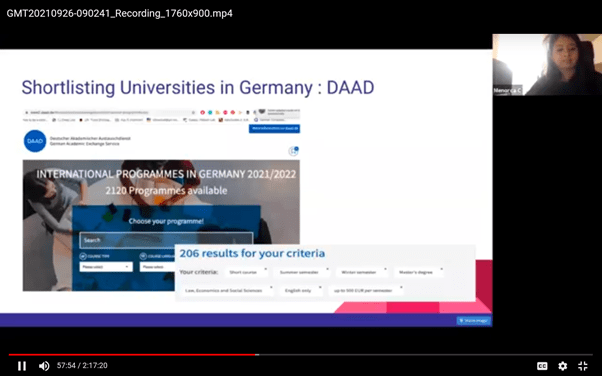
Task: Click the blue button at the DAAD page's top right
Action: 274,128
